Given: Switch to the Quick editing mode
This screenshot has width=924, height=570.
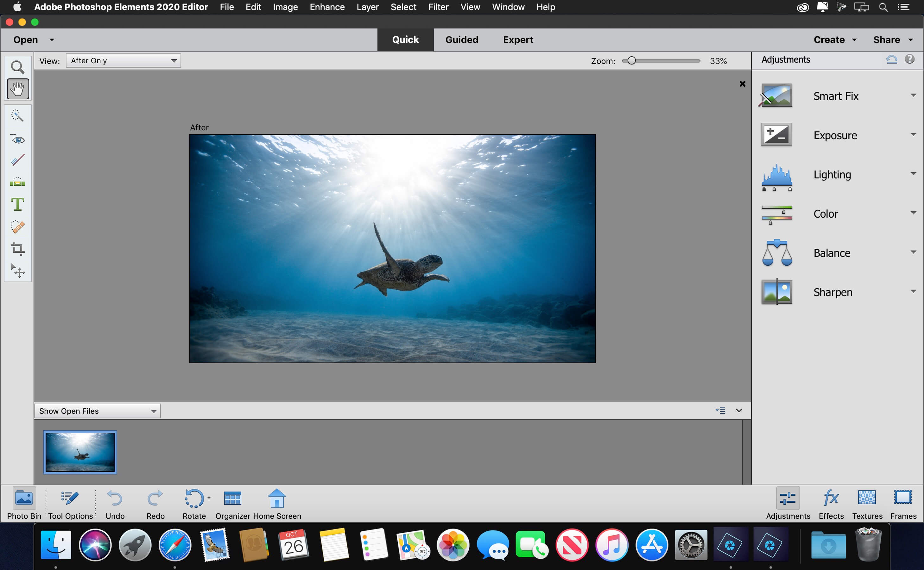Looking at the screenshot, I should coord(405,39).
